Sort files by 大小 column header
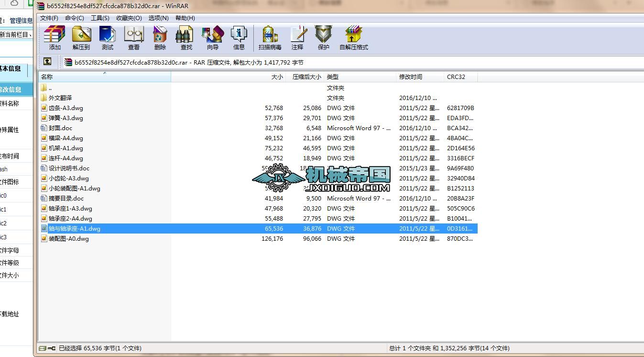 coord(229,77)
